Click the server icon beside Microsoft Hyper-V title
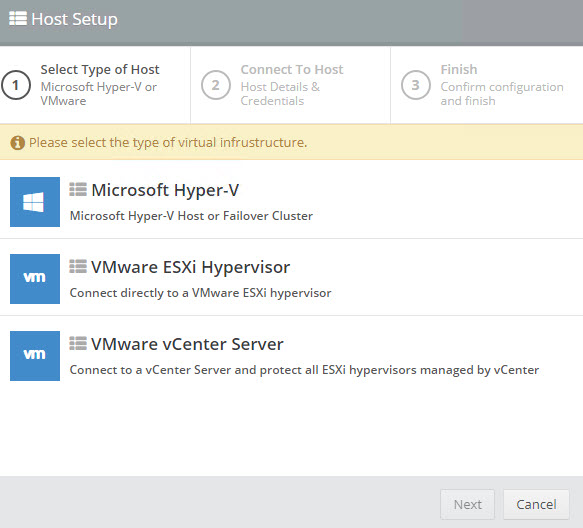583x528 pixels. [x=78, y=190]
